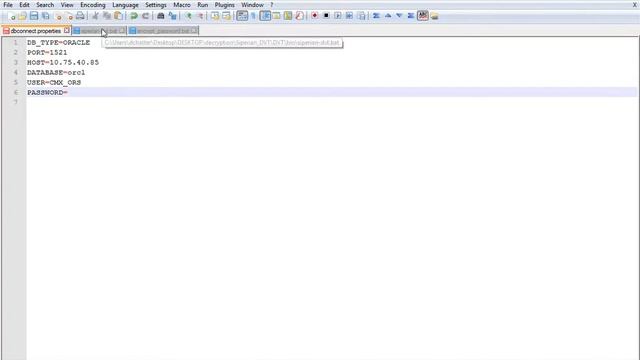Open the Language menu
The image size is (640, 360).
coord(125,5)
